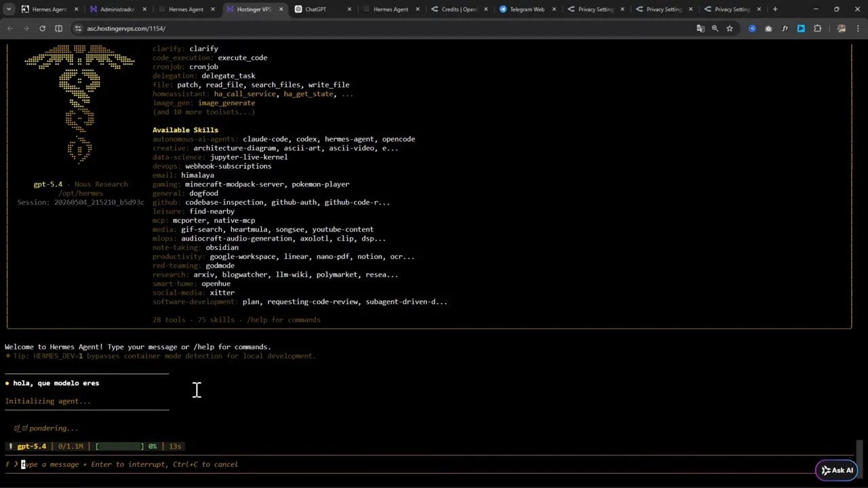Screen dimensions: 868x488
Task: Open the extensions puzzle icon
Action: click(817, 28)
